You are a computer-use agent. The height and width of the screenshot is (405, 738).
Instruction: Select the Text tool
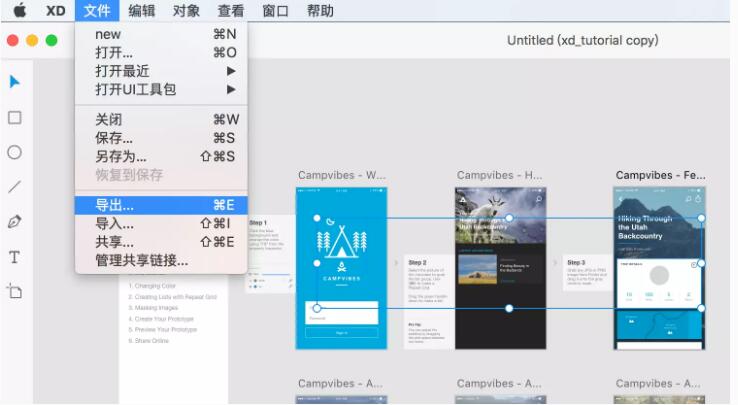click(x=15, y=257)
